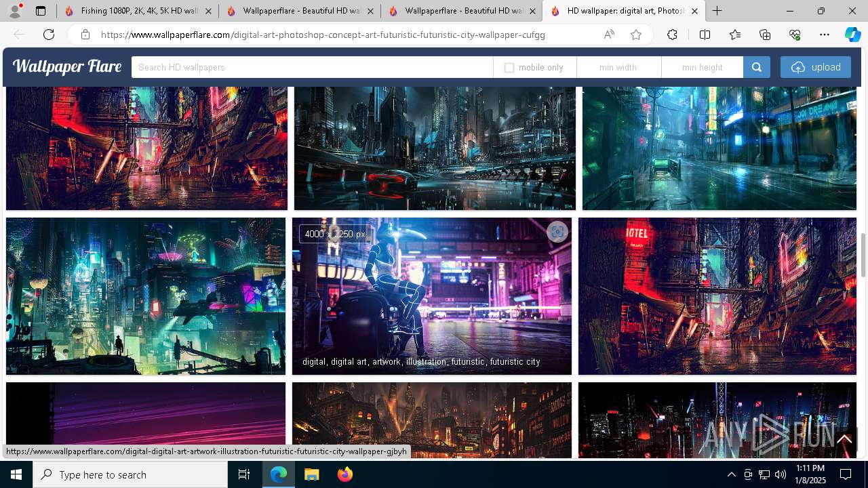Click the min height field

703,67
